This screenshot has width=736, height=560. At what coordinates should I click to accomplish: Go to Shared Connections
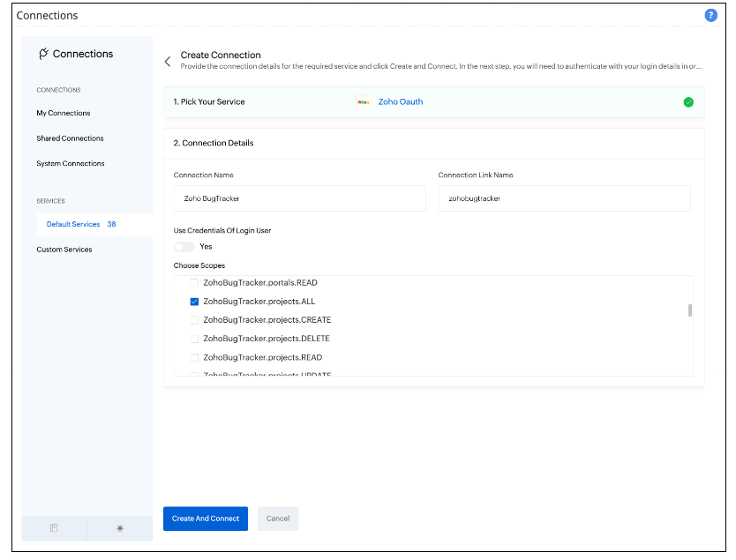tap(70, 138)
